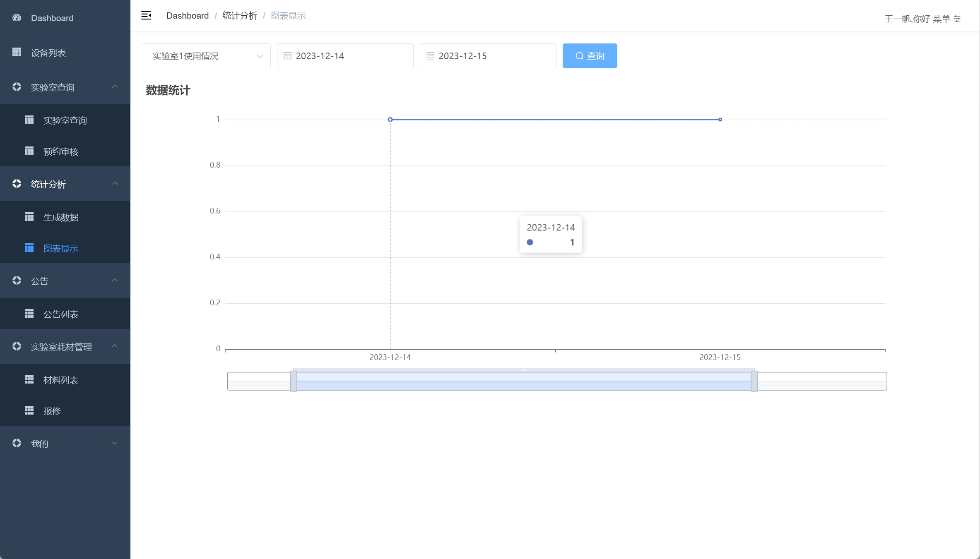
Task: Click the grid icon next to 设备列表
Action: point(17,52)
